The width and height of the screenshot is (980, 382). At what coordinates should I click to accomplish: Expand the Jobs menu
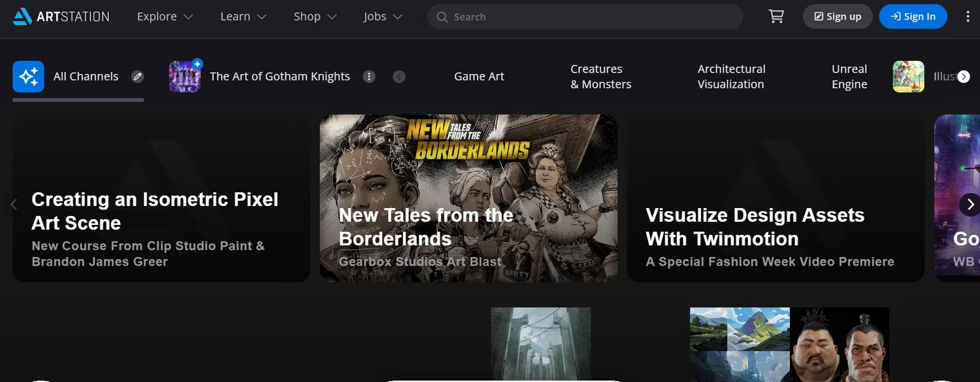383,16
